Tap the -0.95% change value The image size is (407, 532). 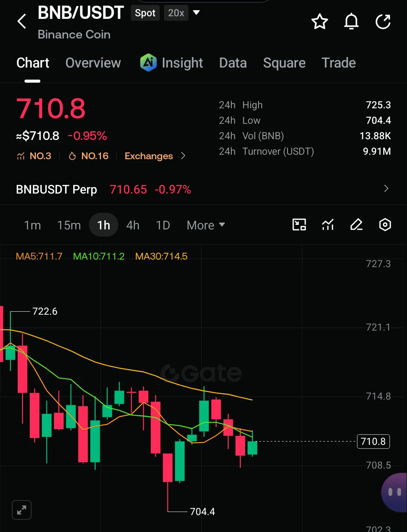[87, 136]
